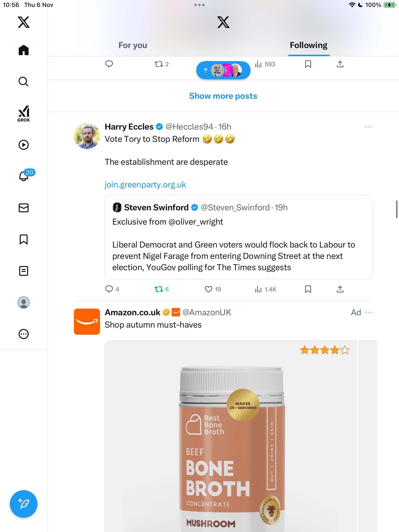Open more options on Amazon ad
The image size is (399, 532).
(368, 313)
